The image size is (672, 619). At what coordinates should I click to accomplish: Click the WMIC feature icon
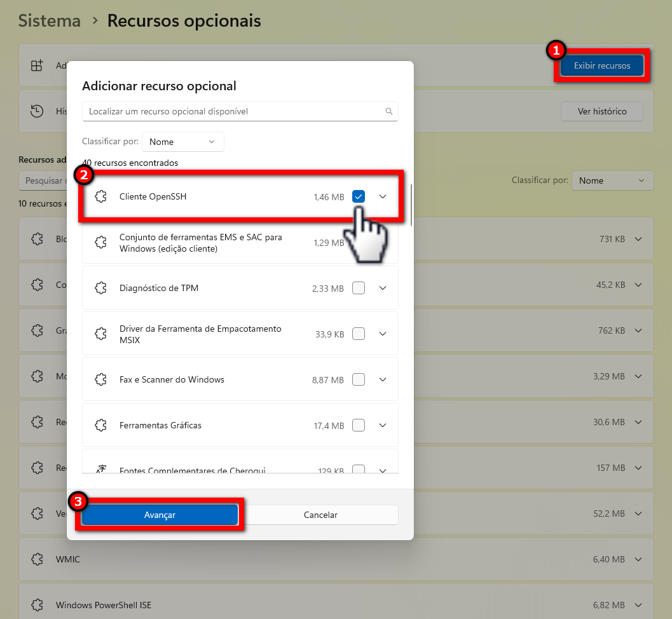38,559
